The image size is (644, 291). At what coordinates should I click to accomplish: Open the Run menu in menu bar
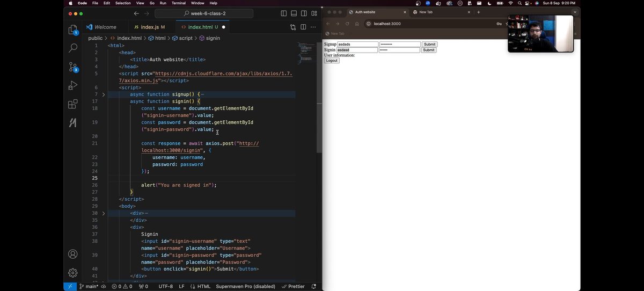point(163,3)
